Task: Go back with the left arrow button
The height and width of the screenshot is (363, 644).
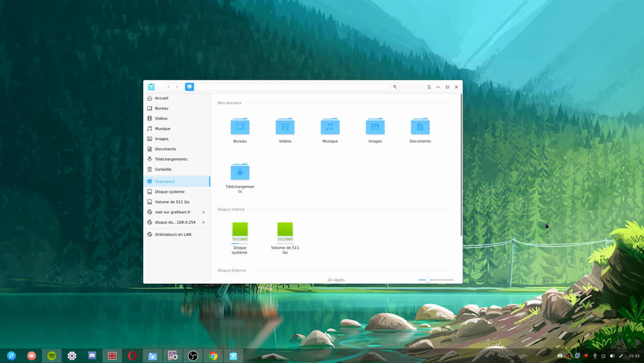Action: [169, 87]
